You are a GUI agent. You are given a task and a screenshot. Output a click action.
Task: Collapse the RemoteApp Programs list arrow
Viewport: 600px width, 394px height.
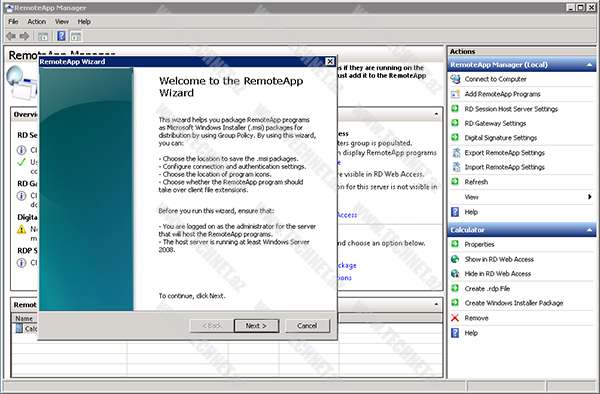pos(436,304)
